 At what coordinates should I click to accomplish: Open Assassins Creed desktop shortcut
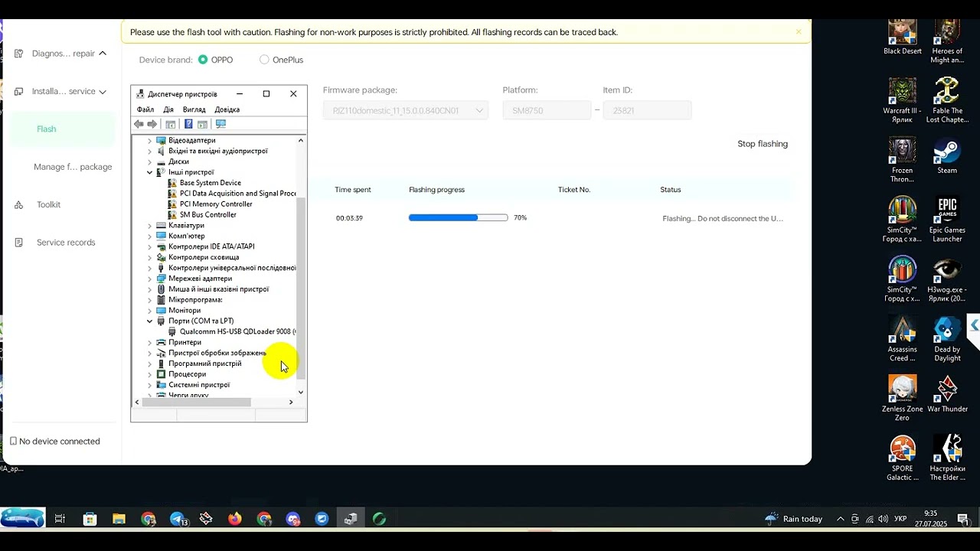(903, 340)
